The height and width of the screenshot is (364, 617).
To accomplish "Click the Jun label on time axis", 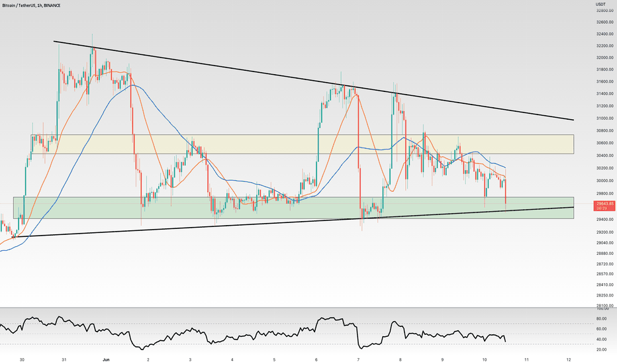I will (105, 359).
